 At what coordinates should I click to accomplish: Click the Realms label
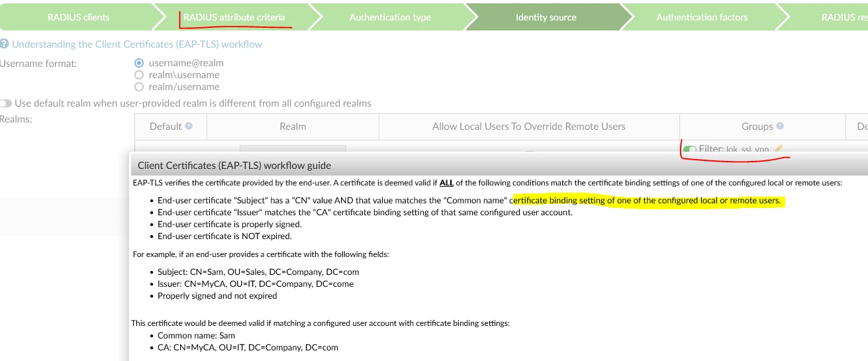pos(16,119)
